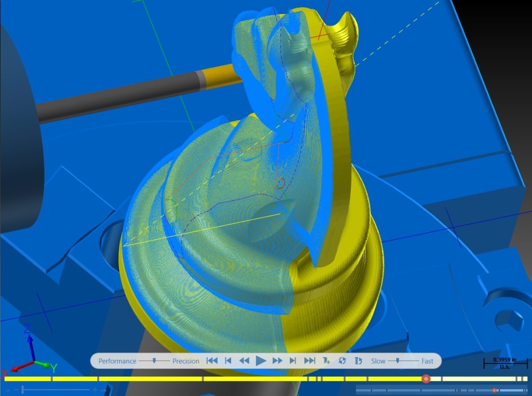This screenshot has width=532, height=396.
Task: Click the white remaining timeline segment
Action: pos(479,379)
